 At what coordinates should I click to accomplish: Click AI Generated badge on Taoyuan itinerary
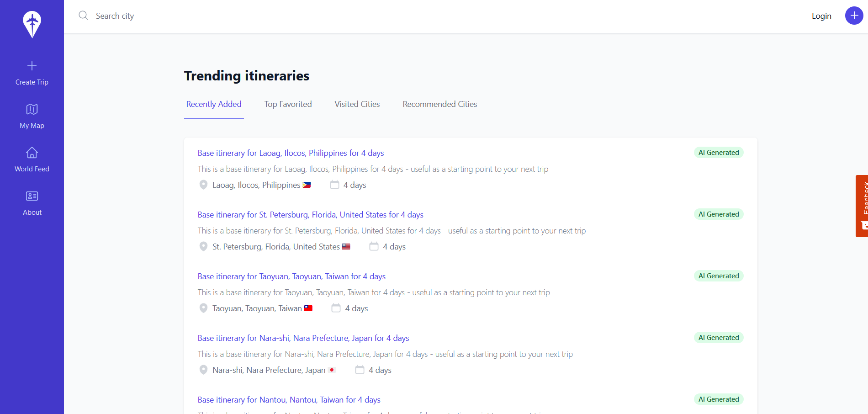tap(718, 276)
